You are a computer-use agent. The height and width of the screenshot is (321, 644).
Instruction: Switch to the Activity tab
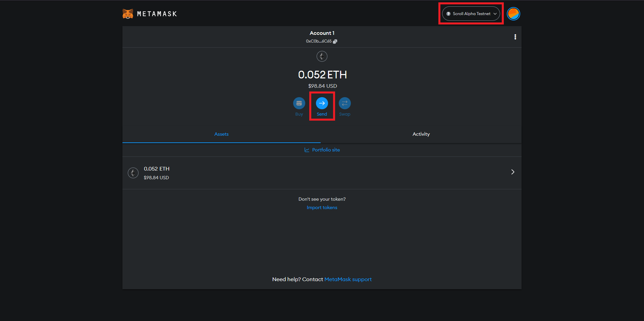(x=421, y=134)
